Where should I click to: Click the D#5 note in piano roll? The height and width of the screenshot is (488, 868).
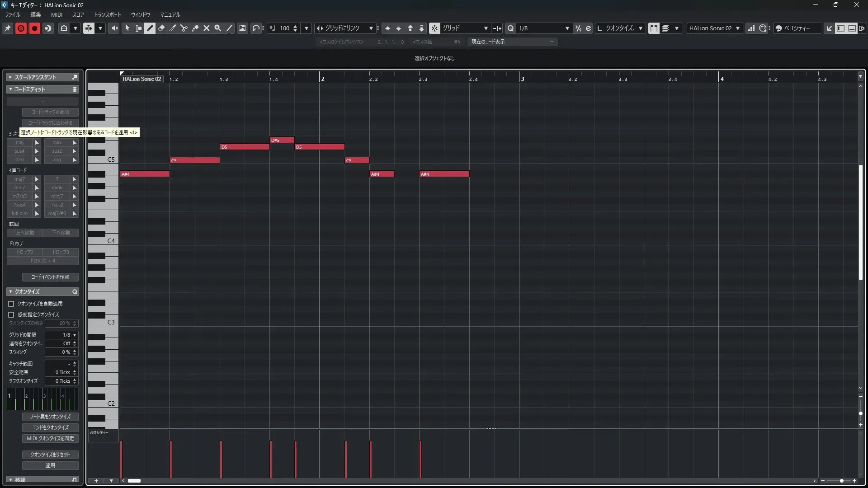pyautogui.click(x=282, y=140)
